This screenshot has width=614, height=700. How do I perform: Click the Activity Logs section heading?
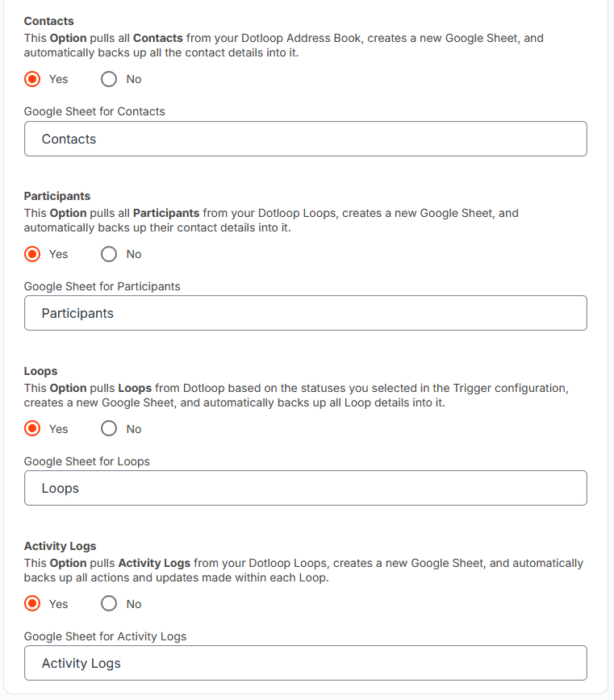pos(60,545)
